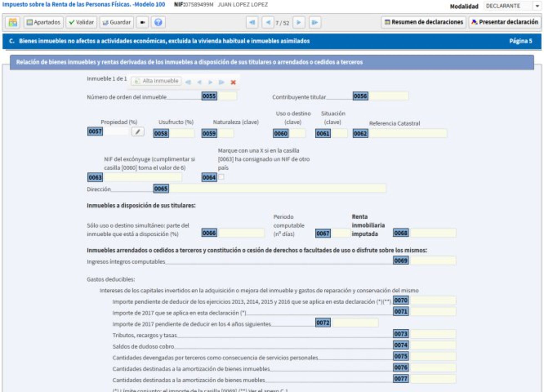Click the NIF del excónyuge field 0063

click(x=143, y=177)
